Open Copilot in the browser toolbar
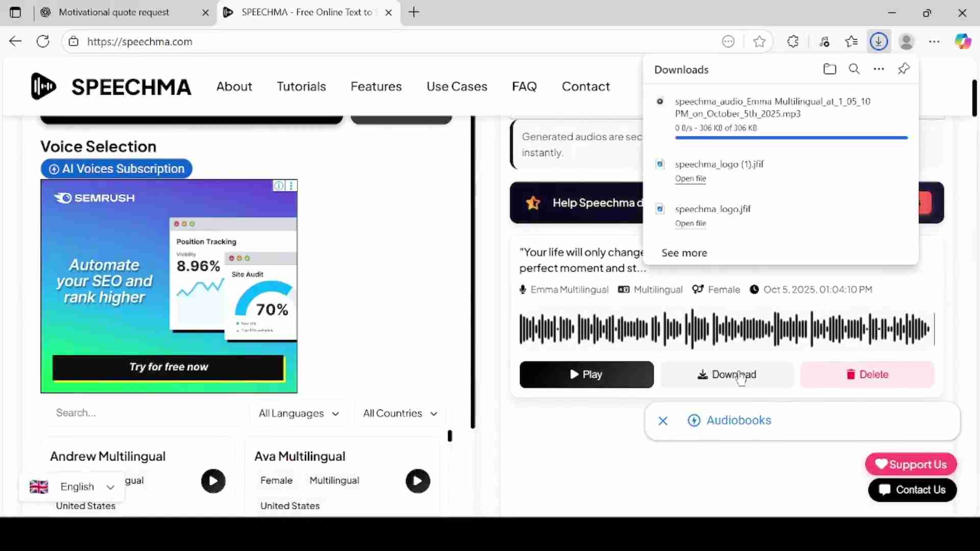 (964, 41)
